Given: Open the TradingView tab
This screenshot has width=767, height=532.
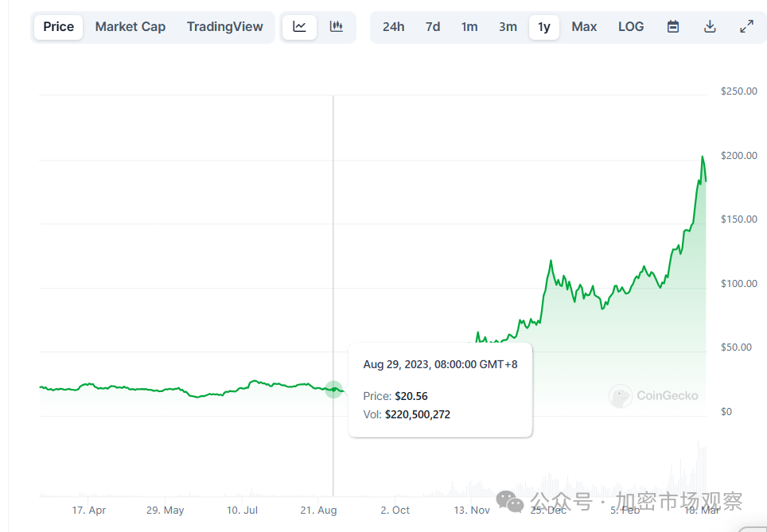Looking at the screenshot, I should (x=224, y=26).
